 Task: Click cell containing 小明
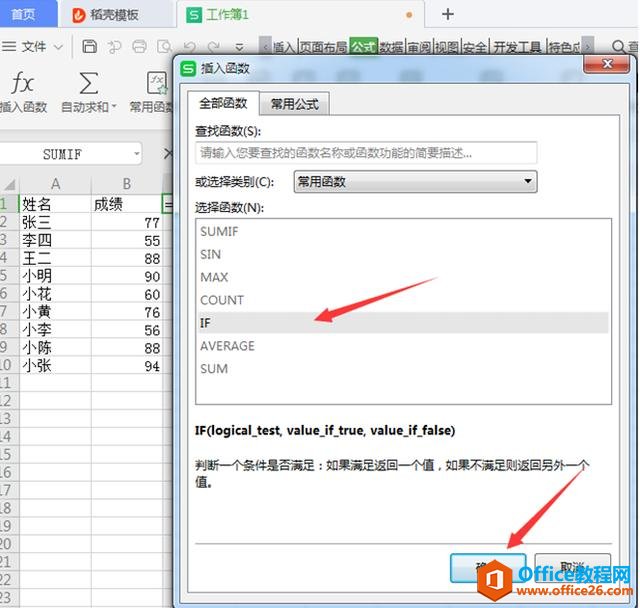pyautogui.click(x=55, y=276)
